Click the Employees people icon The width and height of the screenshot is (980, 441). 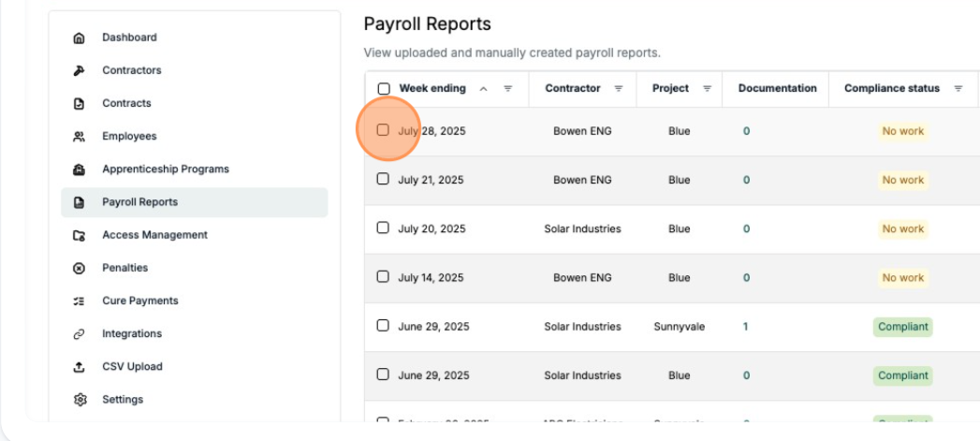79,137
